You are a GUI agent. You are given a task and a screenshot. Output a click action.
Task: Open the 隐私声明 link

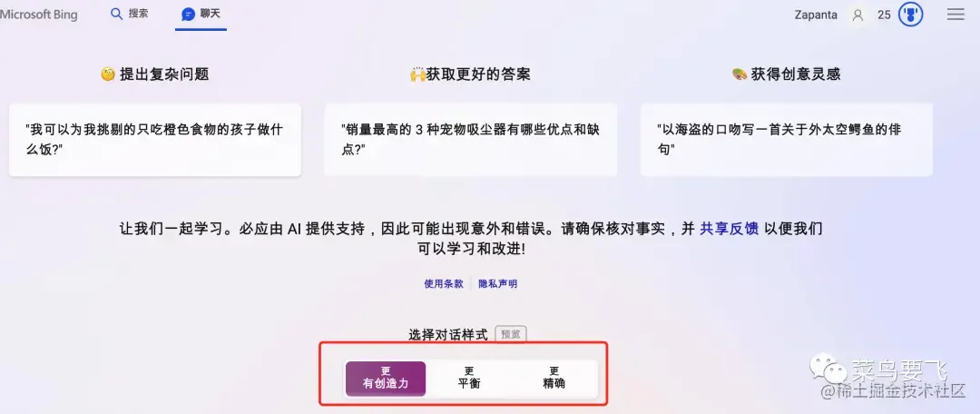coord(498,283)
